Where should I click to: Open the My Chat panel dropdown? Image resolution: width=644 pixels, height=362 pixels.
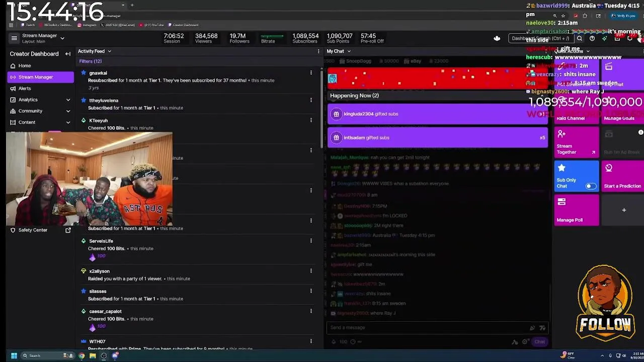(349, 51)
